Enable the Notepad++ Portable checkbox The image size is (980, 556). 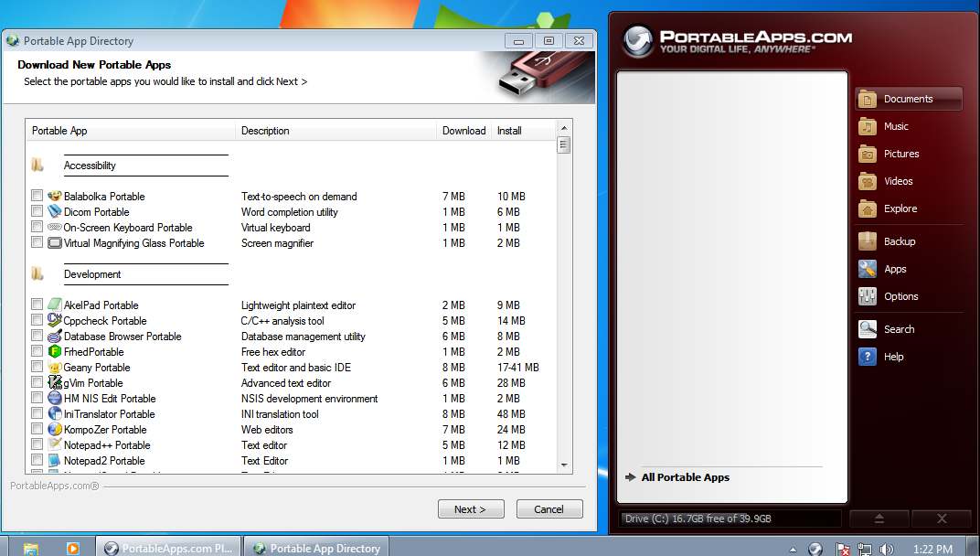[x=37, y=445]
